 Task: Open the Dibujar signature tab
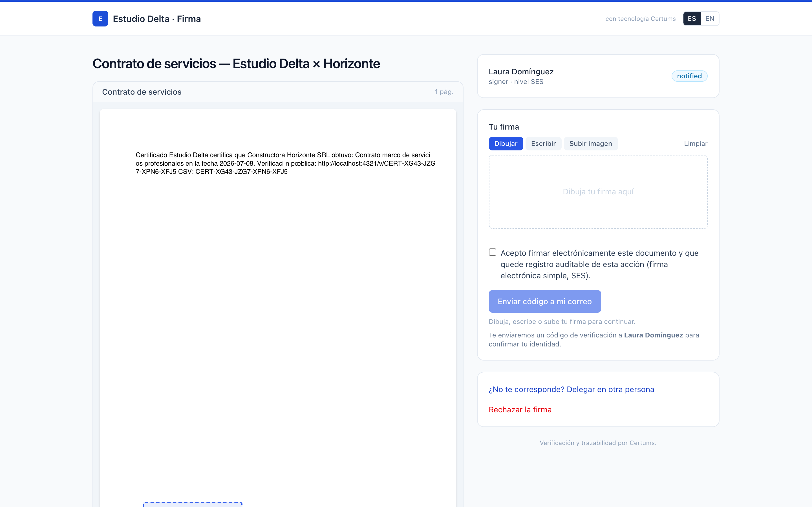click(x=506, y=144)
